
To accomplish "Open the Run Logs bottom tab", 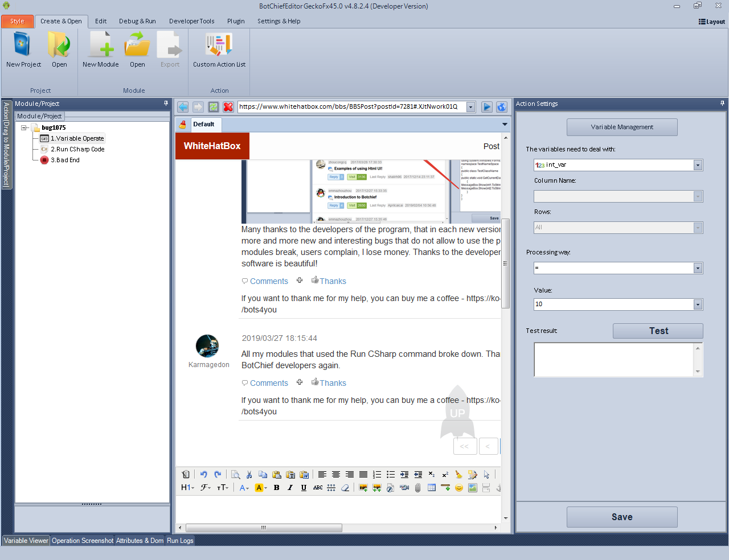I will tap(180, 541).
